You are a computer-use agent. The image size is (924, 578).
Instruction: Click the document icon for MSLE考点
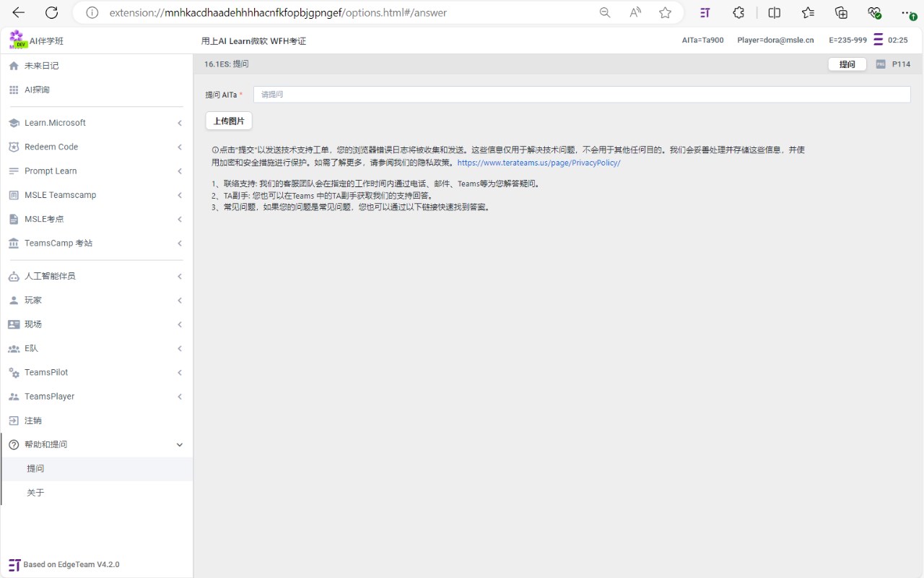[14, 219]
